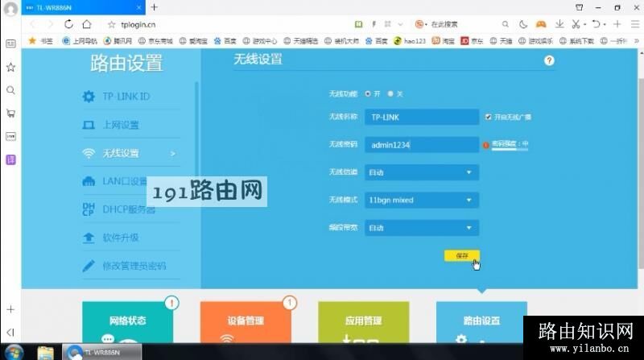The width and height of the screenshot is (644, 360).
Task: Click the yellow 保存 button
Action: [x=461, y=255]
